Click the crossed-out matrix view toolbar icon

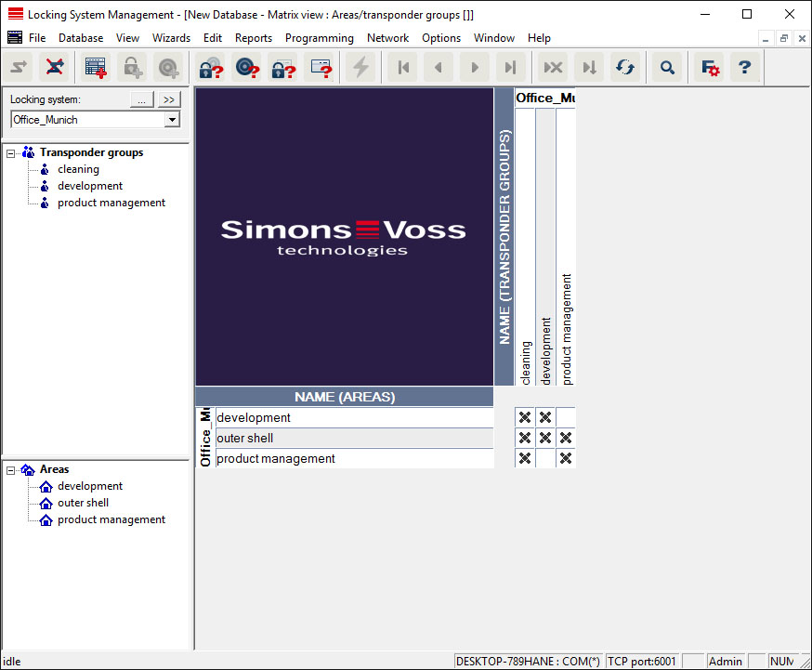(56, 67)
